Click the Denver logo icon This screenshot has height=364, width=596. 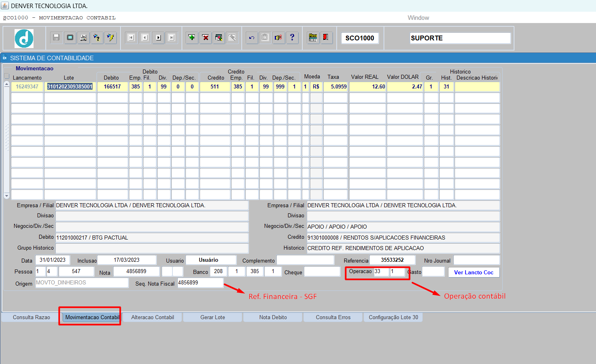point(24,38)
